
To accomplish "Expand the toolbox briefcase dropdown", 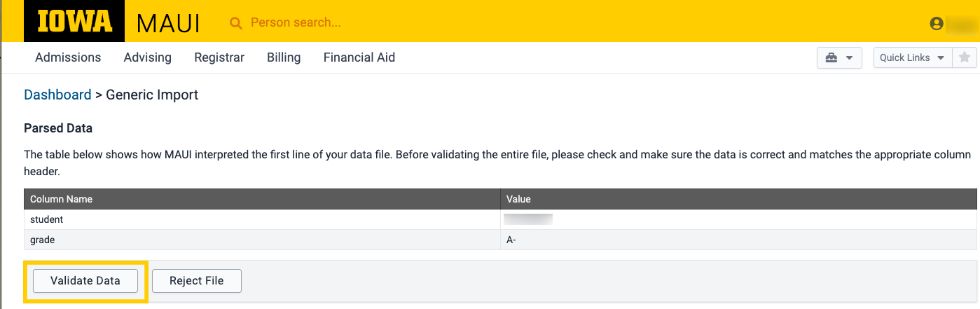I will tap(839, 57).
